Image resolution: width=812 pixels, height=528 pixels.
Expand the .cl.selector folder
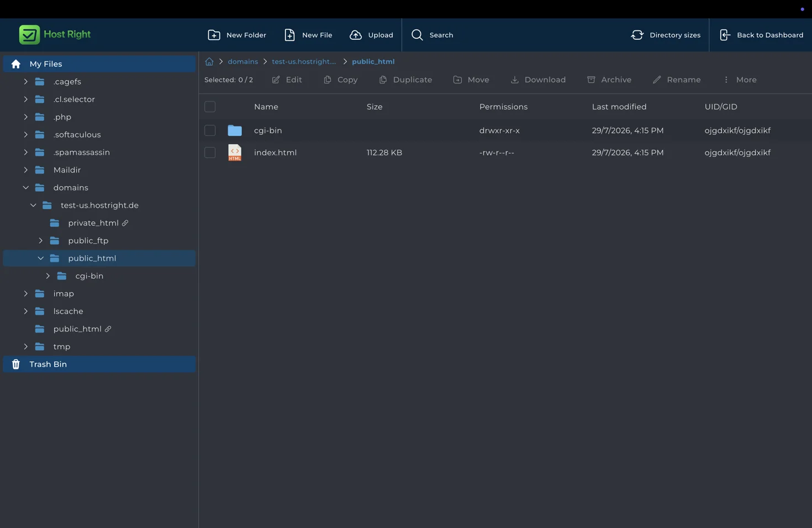[x=25, y=99]
